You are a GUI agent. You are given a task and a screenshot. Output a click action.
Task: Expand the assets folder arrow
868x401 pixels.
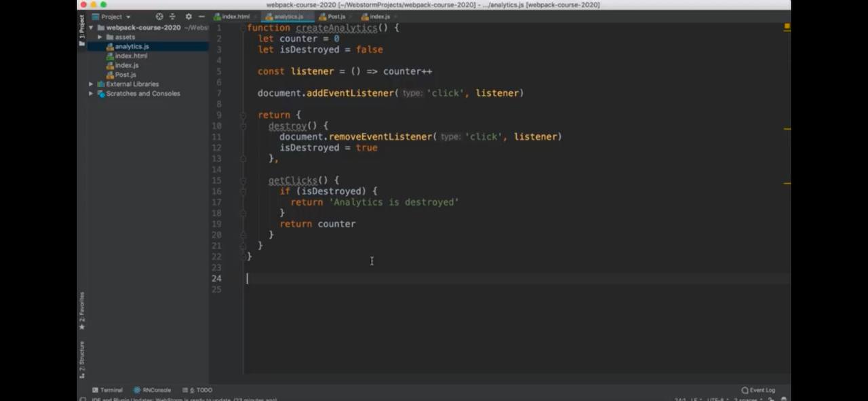(100, 37)
